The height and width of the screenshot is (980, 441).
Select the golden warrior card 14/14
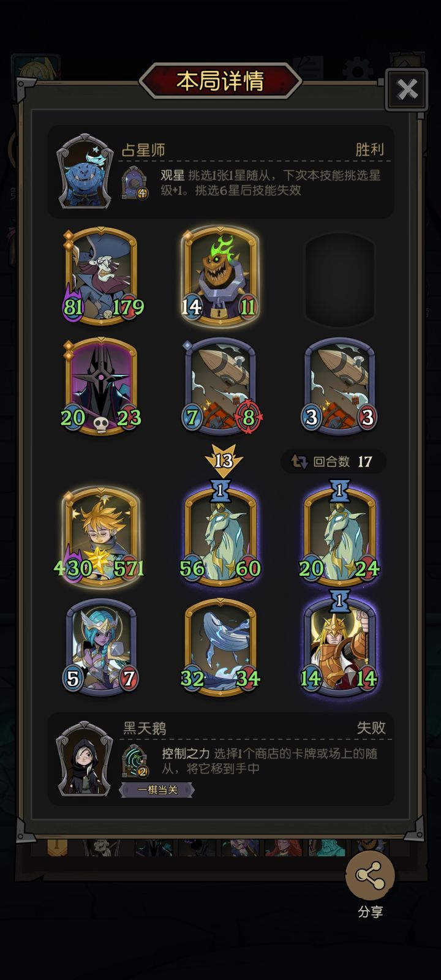[x=340, y=643]
